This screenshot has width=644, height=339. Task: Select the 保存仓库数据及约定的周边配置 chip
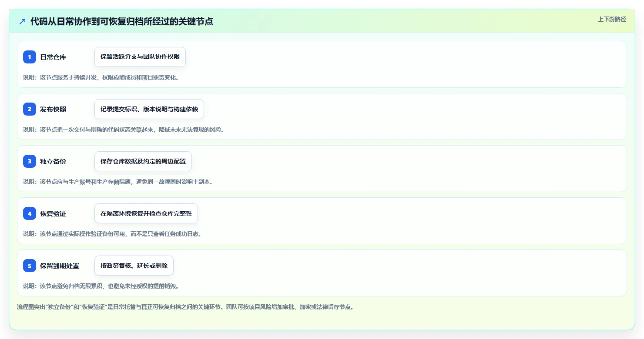(x=143, y=161)
